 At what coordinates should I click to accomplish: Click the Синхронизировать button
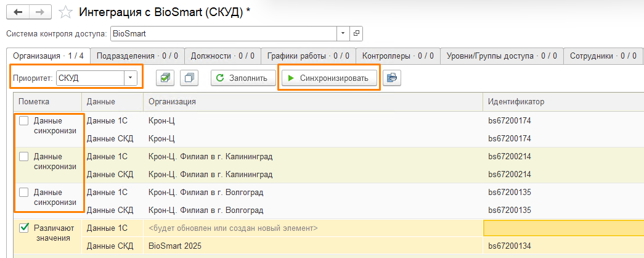point(328,78)
